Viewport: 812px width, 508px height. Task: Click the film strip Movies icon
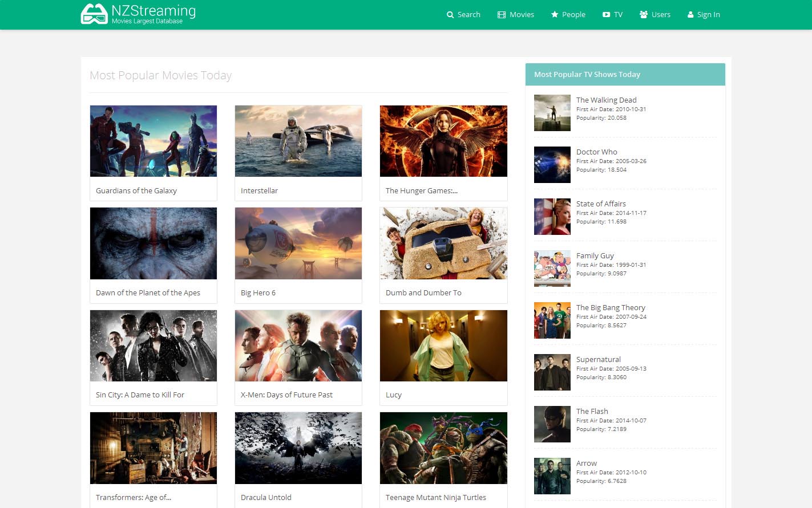[502, 15]
